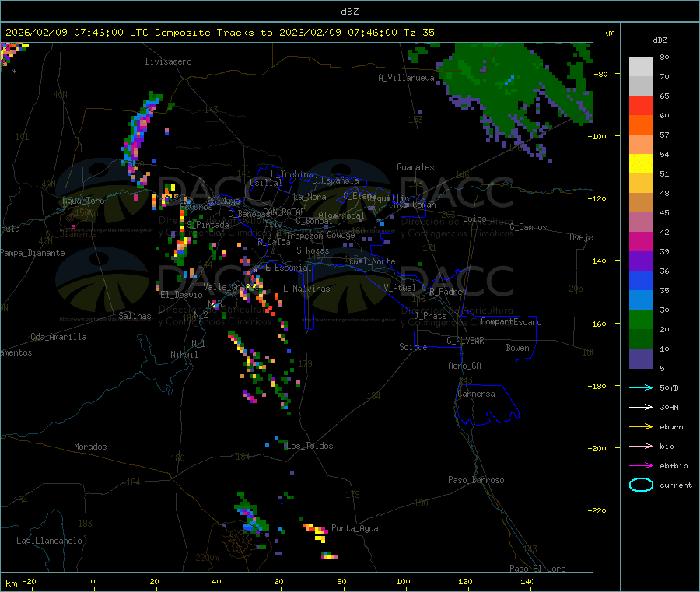Click the 'A_Villanueva' map label
700x592 pixels.
[406, 78]
